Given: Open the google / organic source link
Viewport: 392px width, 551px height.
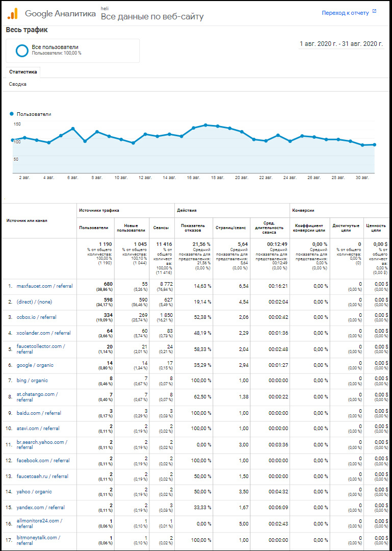Looking at the screenshot, I should 35,365.
